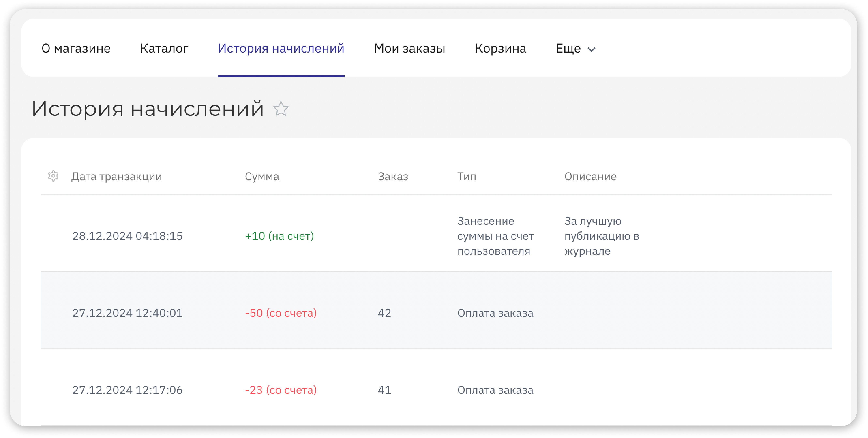
Task: Click the -50 (со счета) amount
Action: pos(281,313)
